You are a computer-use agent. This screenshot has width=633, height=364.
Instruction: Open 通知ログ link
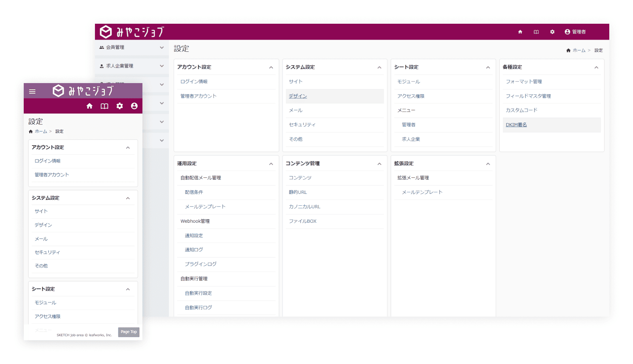coord(194,250)
